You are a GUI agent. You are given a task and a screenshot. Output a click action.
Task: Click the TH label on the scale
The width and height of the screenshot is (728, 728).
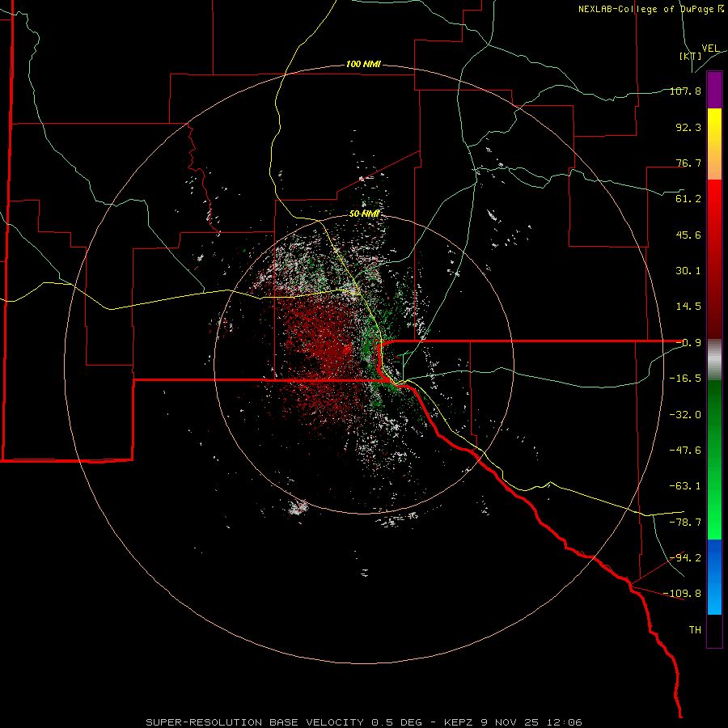click(695, 630)
